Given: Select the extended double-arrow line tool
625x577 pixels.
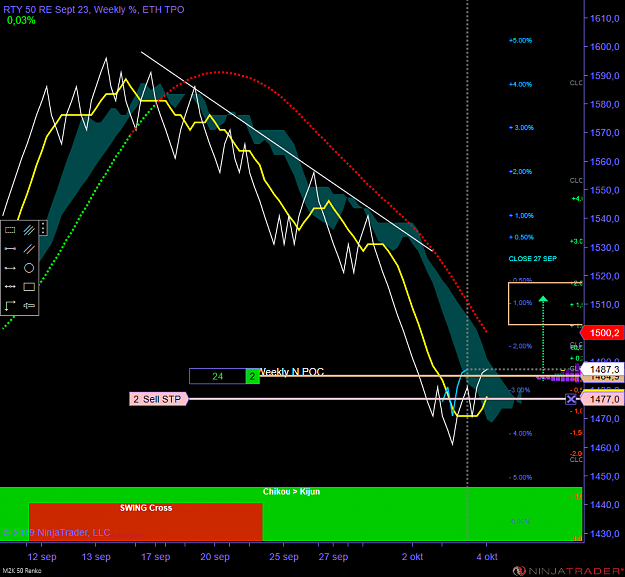Looking at the screenshot, I should click(x=10, y=287).
